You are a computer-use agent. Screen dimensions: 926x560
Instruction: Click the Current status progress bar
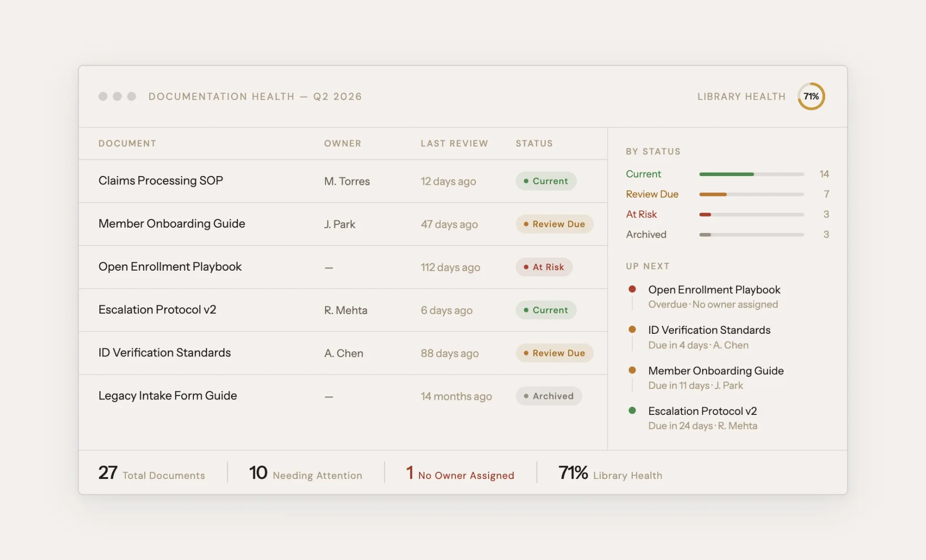click(751, 174)
